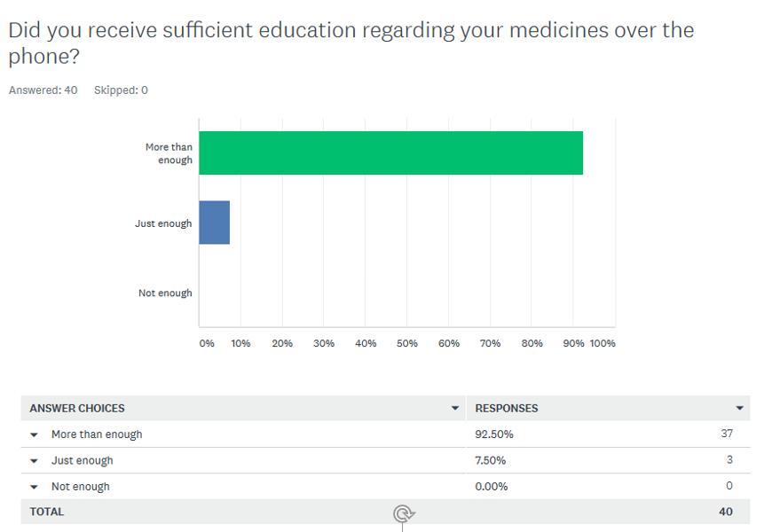This screenshot has width=772, height=532.
Task: Expand the Just enough row arrow
Action: (35, 461)
